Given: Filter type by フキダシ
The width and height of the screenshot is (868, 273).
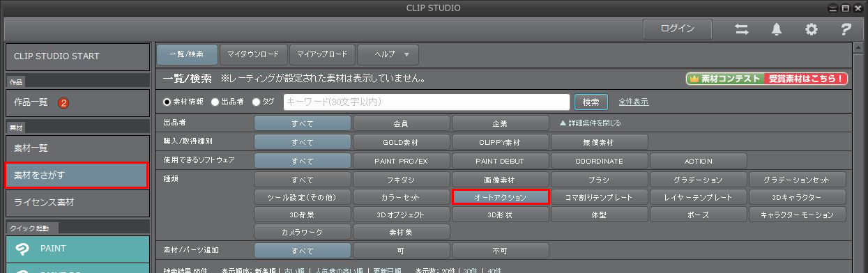Looking at the screenshot, I should coord(401,180).
